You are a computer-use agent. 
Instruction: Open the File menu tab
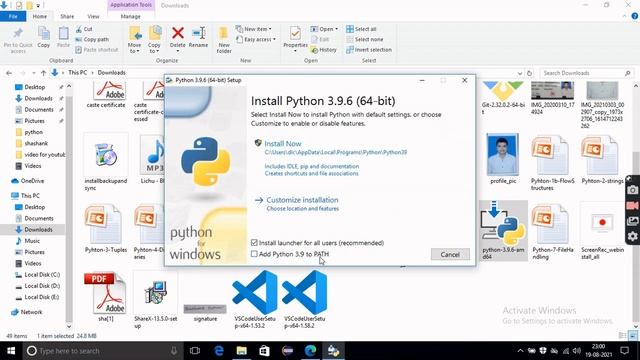click(x=13, y=16)
